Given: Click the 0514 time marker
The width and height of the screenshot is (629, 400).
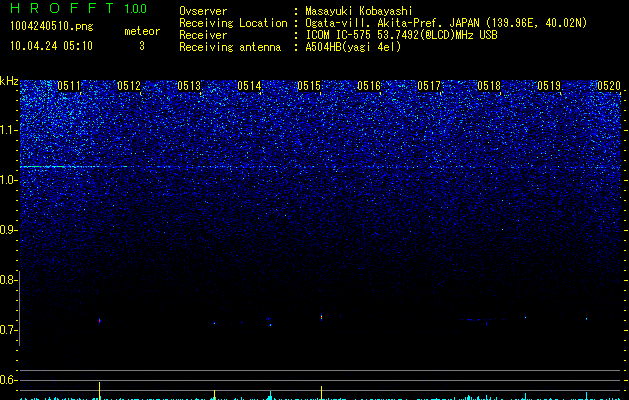Looking at the screenshot, I should [x=249, y=86].
